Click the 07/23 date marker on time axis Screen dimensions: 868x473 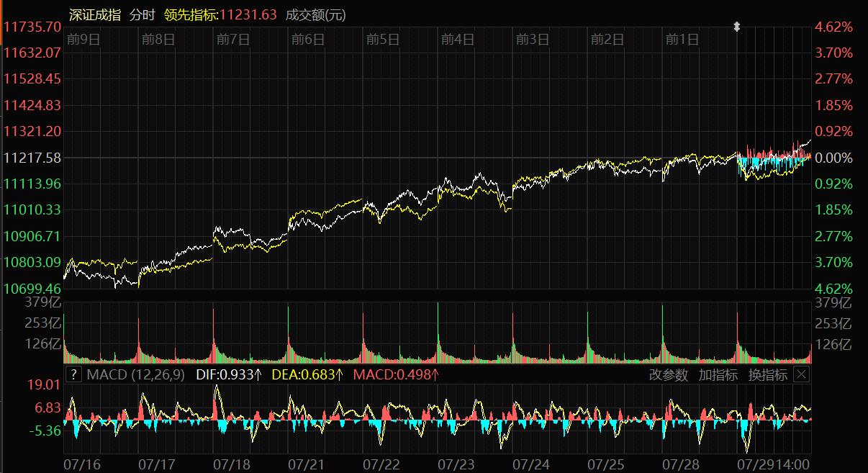(x=456, y=464)
